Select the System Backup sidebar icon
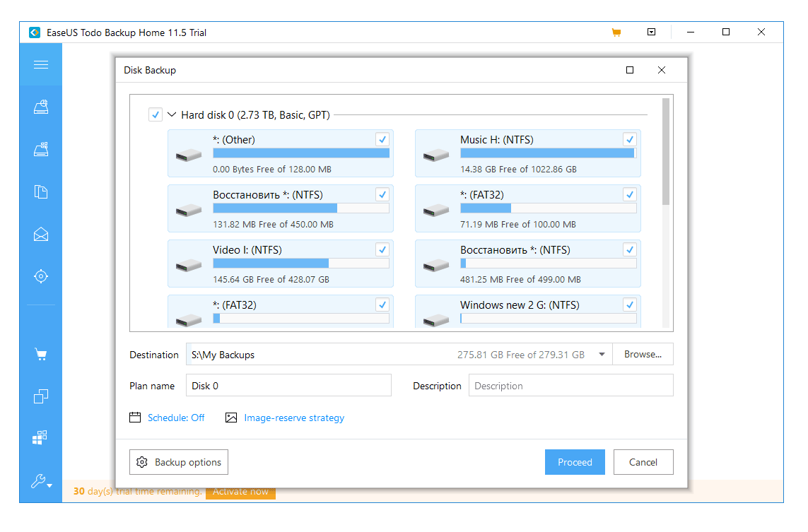 pyautogui.click(x=41, y=149)
